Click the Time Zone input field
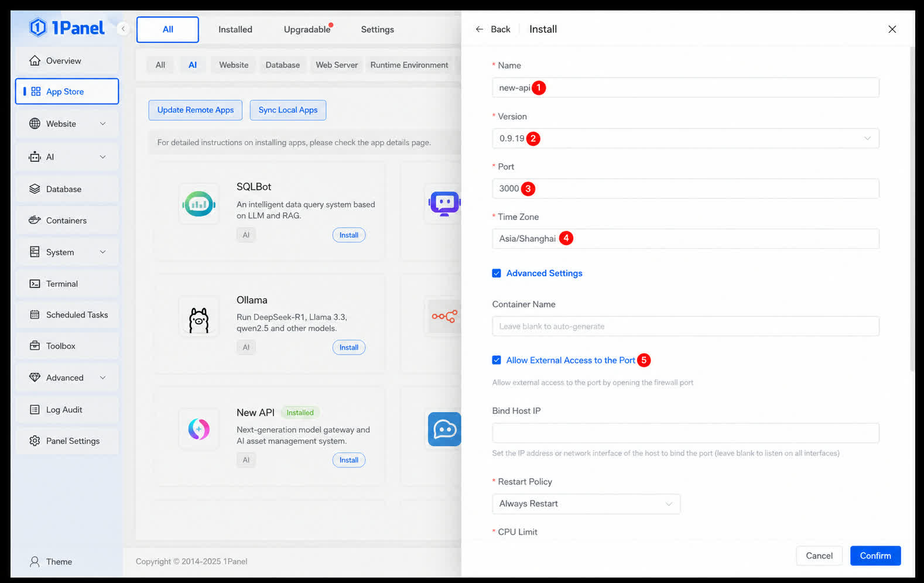The image size is (924, 583). point(686,238)
